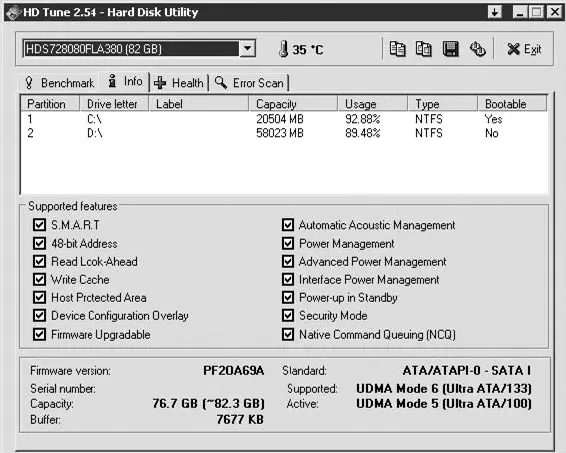Open the drive selection dropdown arrow
The width and height of the screenshot is (566, 453).
pyautogui.click(x=248, y=48)
